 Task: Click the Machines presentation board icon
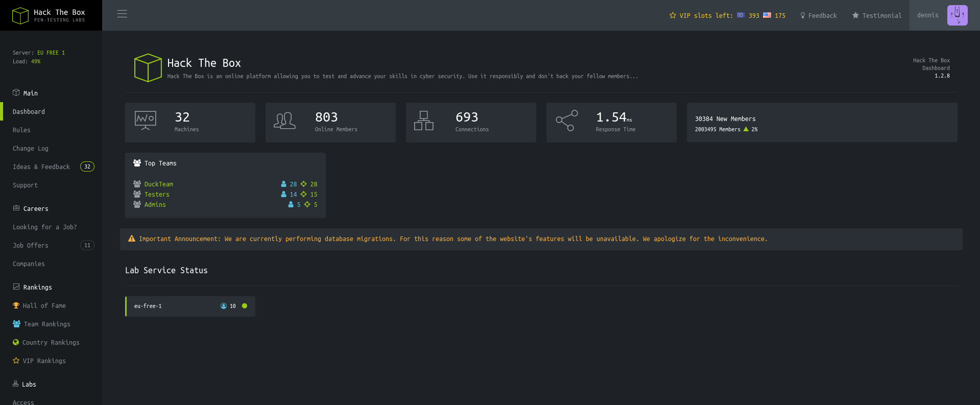146,121
